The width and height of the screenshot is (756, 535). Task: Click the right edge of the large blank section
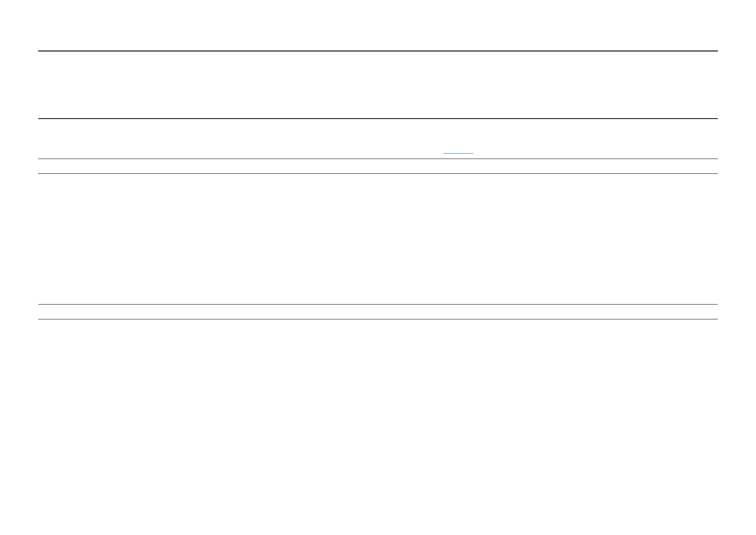click(x=715, y=239)
